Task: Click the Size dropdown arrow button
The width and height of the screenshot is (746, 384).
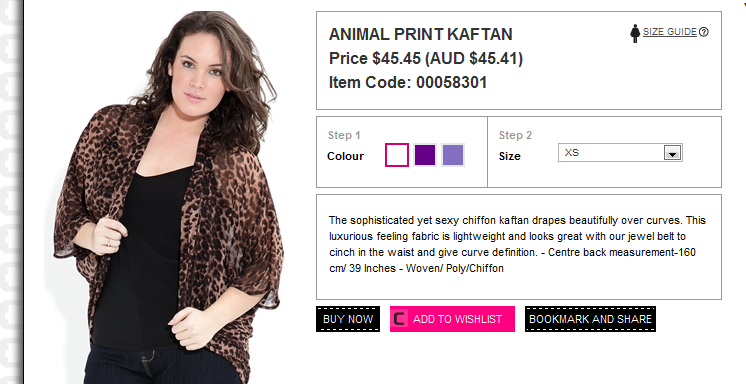Action: pyautogui.click(x=672, y=153)
